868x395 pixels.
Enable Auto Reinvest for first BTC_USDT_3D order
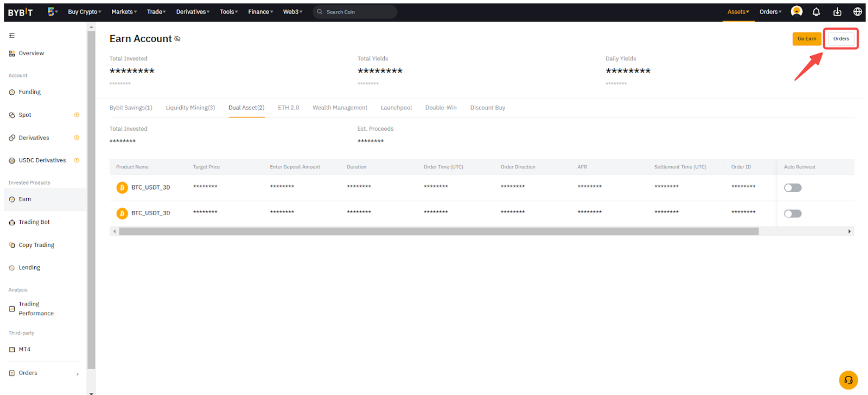[792, 188]
